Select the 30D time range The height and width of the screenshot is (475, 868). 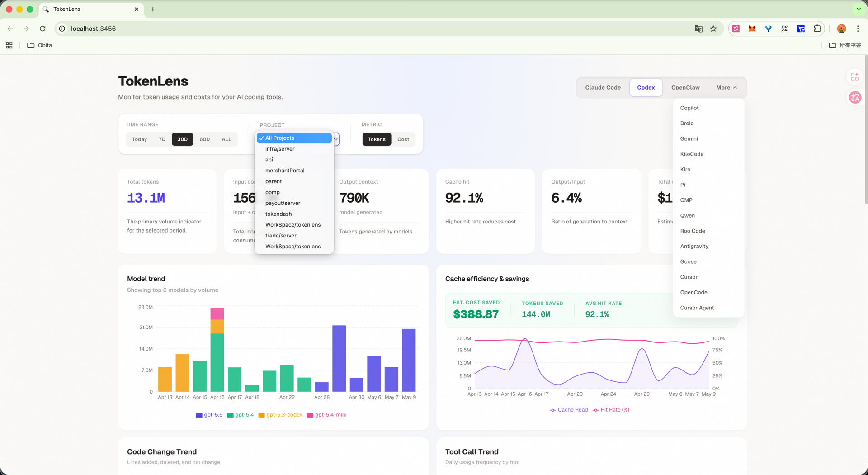(x=182, y=139)
